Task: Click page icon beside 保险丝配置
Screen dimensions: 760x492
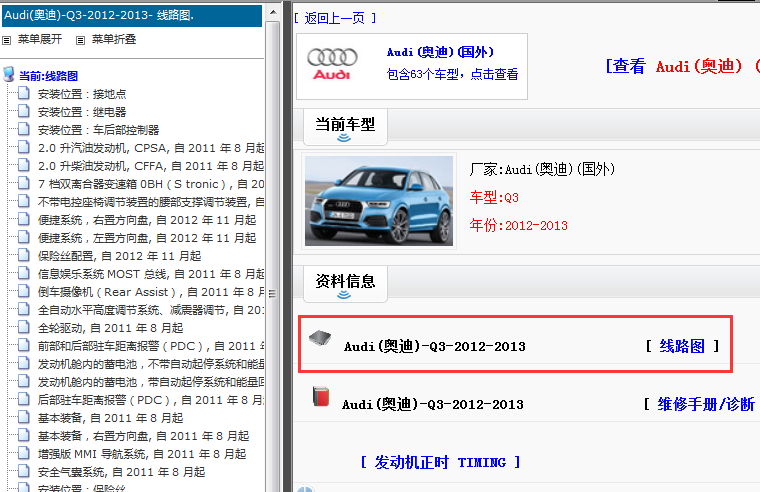Action: tap(24, 255)
